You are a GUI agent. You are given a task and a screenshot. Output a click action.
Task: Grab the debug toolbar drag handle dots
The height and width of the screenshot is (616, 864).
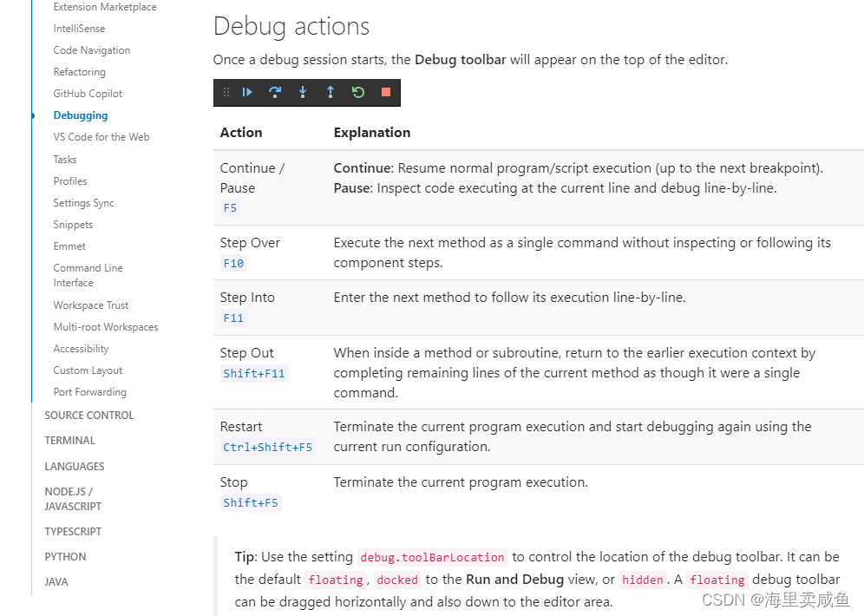click(x=226, y=92)
